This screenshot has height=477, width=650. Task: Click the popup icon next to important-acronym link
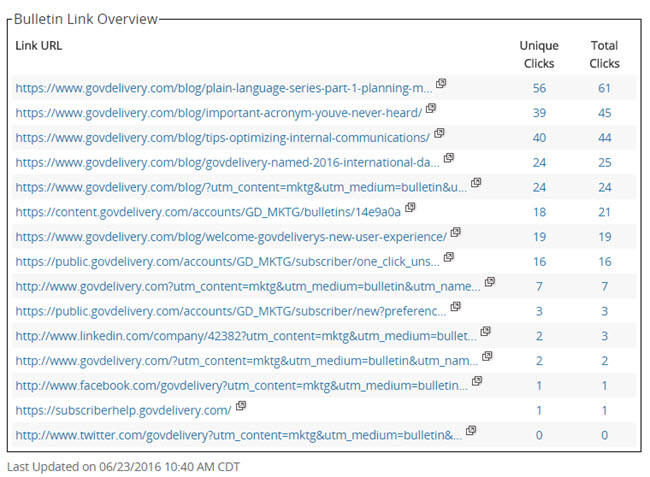point(431,108)
